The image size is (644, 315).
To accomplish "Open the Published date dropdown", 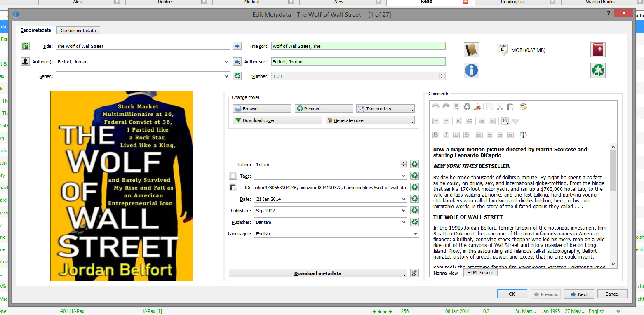I will pyautogui.click(x=404, y=210).
